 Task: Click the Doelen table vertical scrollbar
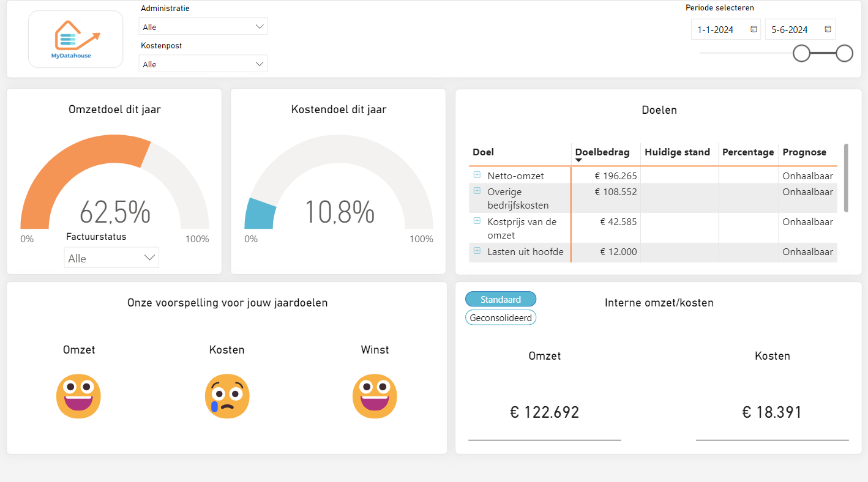pos(846,178)
